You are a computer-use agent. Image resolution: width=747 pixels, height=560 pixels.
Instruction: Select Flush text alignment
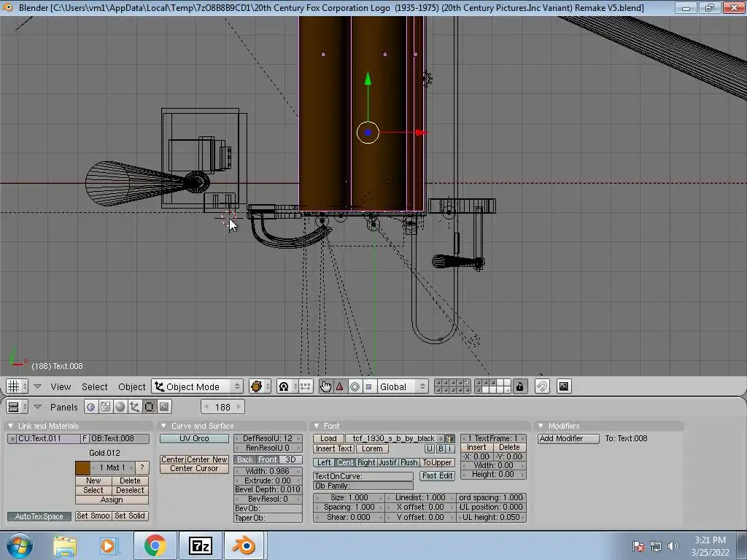[409, 462]
